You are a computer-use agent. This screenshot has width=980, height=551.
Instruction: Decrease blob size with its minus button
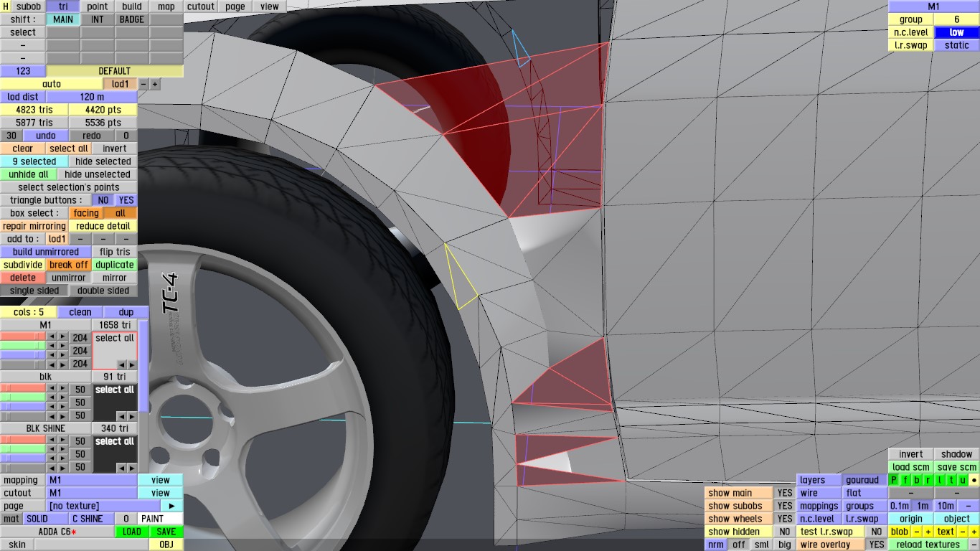[x=917, y=532]
